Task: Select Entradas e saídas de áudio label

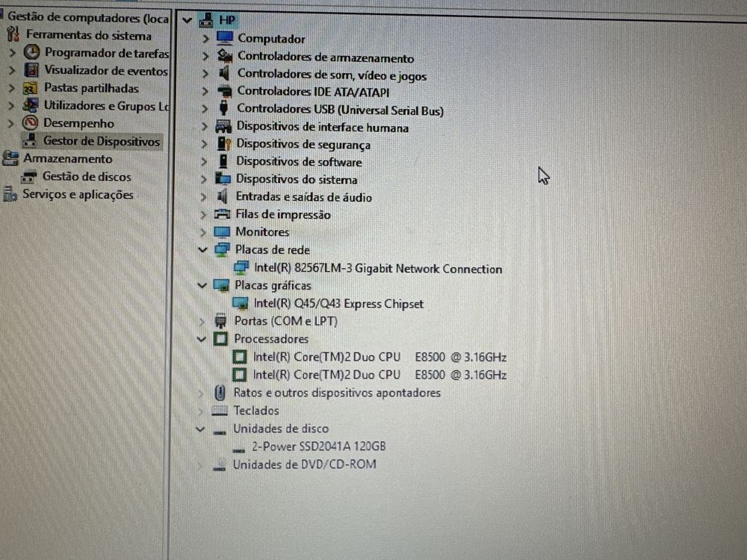Action: (303, 197)
